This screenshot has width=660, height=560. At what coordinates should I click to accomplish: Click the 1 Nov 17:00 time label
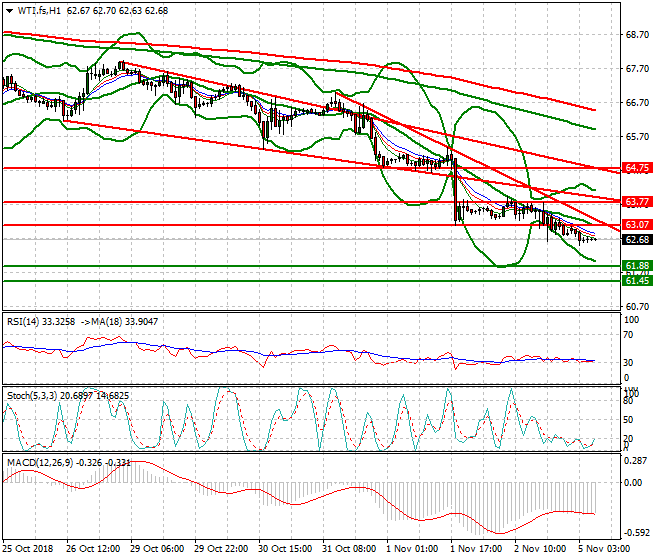(x=476, y=549)
